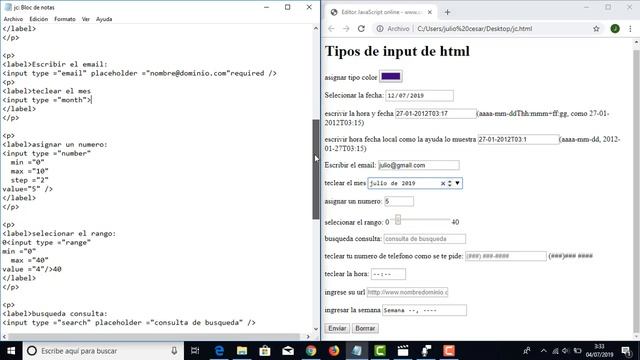Open the green Chrome profile avatar
Image resolution: width=640 pixels, height=360 pixels.
(615, 29)
